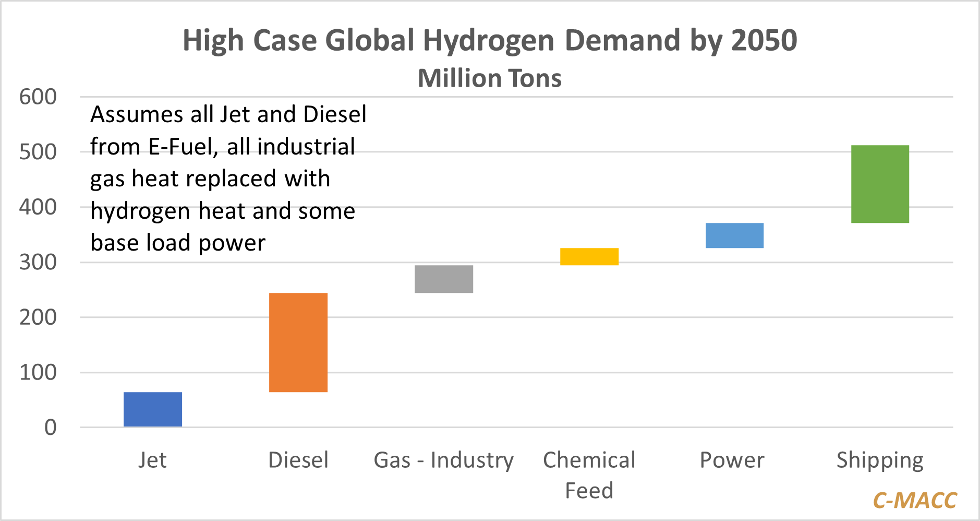
Task: Select the 'Million Tons' subtitle
Action: click(490, 78)
